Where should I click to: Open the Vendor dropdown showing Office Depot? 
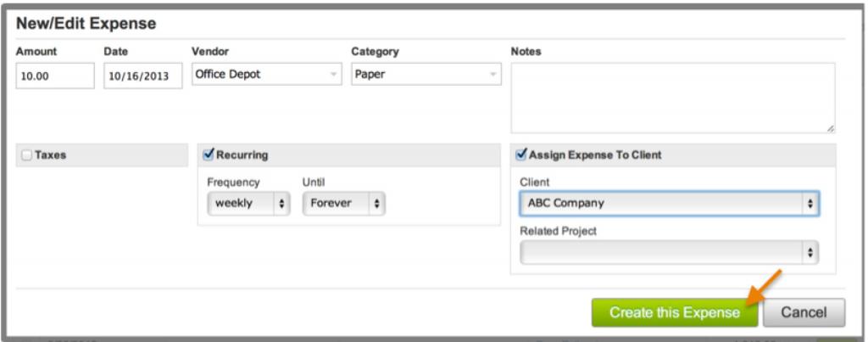pos(267,75)
